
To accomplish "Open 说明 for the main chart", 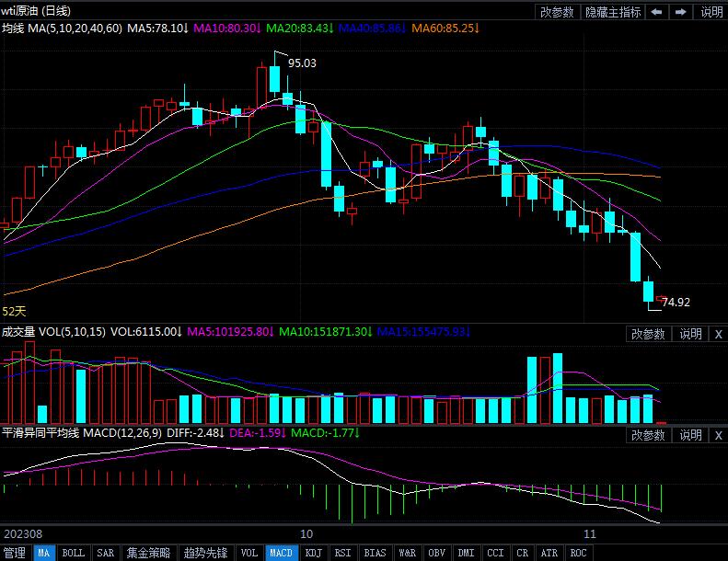I will pos(711,12).
